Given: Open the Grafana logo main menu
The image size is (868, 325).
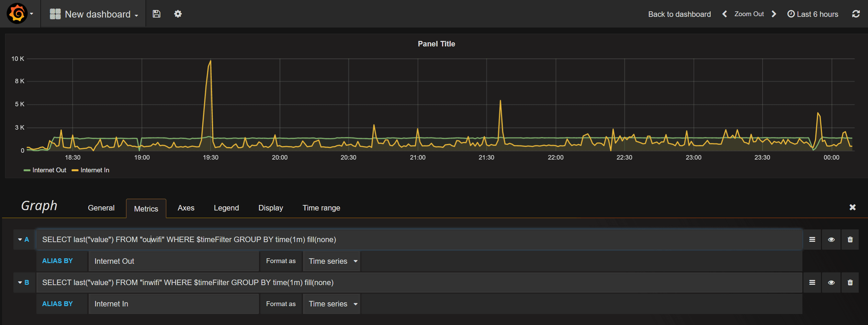Looking at the screenshot, I should coord(20,14).
